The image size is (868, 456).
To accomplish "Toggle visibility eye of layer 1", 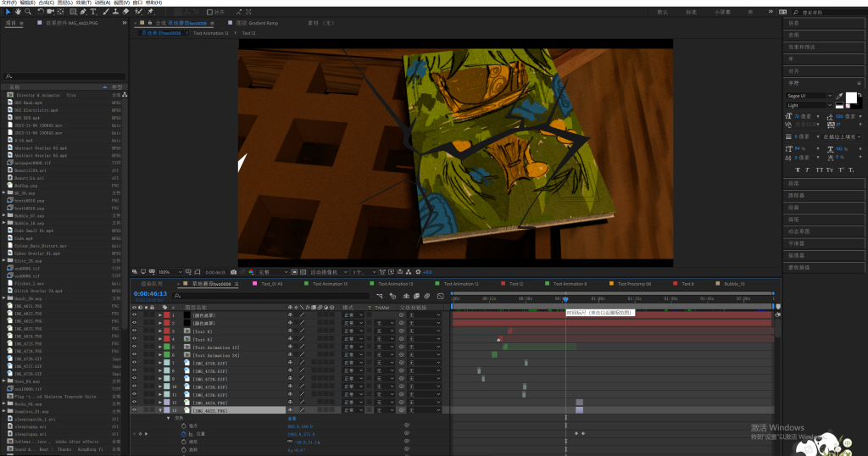I will (x=134, y=315).
